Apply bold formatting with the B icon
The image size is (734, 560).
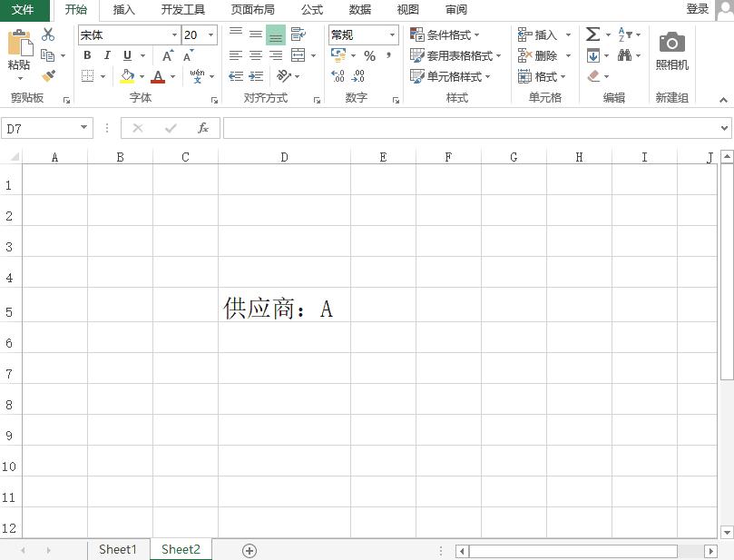(86, 54)
